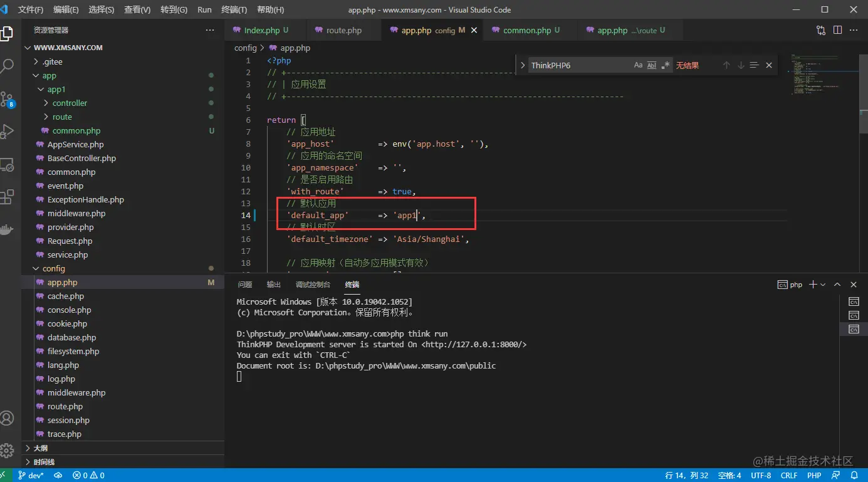Viewport: 868px width, 482px height.
Task: Open the Accounts menu icon
Action: coord(6,418)
